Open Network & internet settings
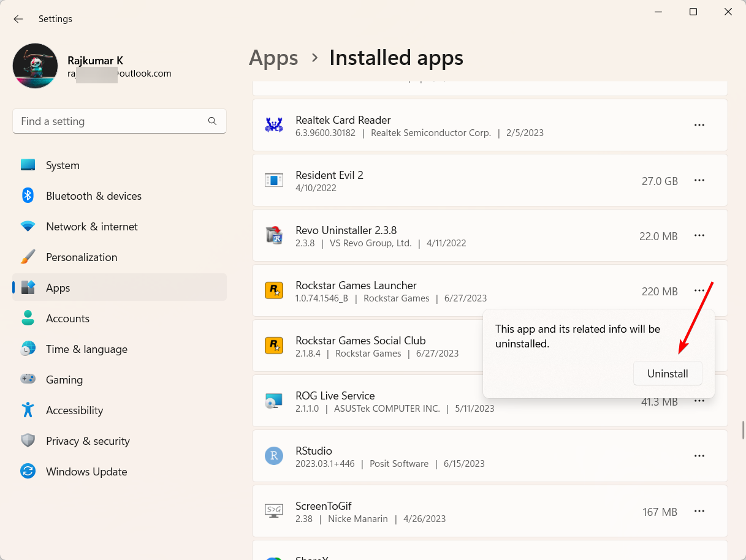This screenshot has height=560, width=746. coord(120,227)
